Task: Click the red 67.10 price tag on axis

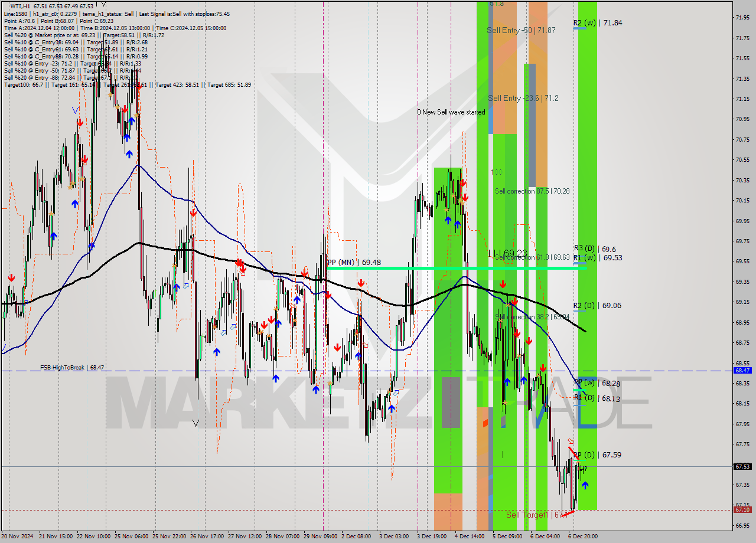Action: pyautogui.click(x=742, y=509)
